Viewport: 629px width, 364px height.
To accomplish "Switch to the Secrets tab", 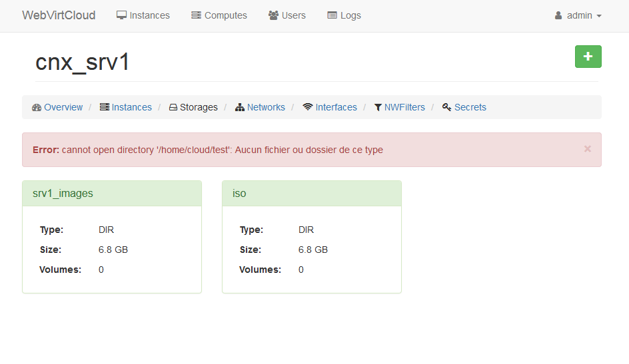I will pyautogui.click(x=470, y=107).
